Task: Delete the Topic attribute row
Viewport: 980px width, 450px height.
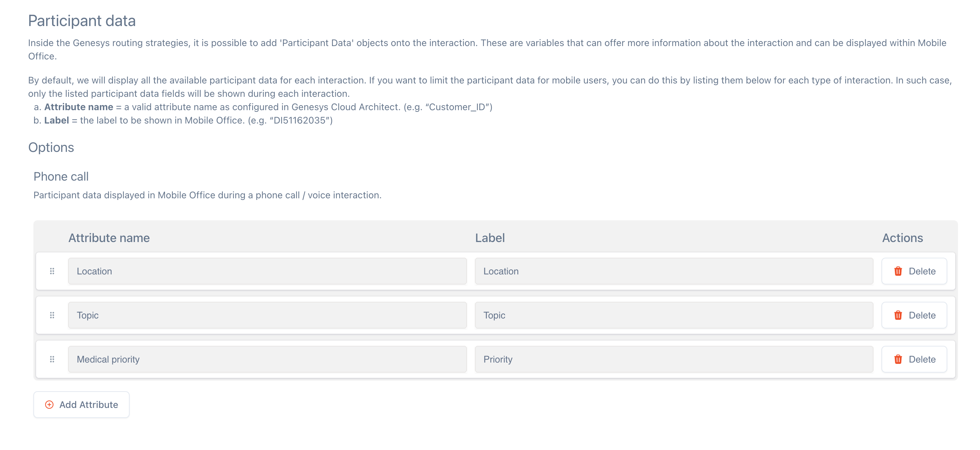Action: 914,315
